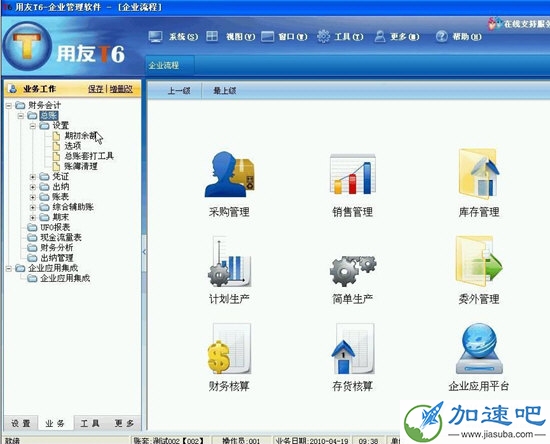The width and height of the screenshot is (550, 444).
Task: Open the 视图(V) menu
Action: [240, 36]
